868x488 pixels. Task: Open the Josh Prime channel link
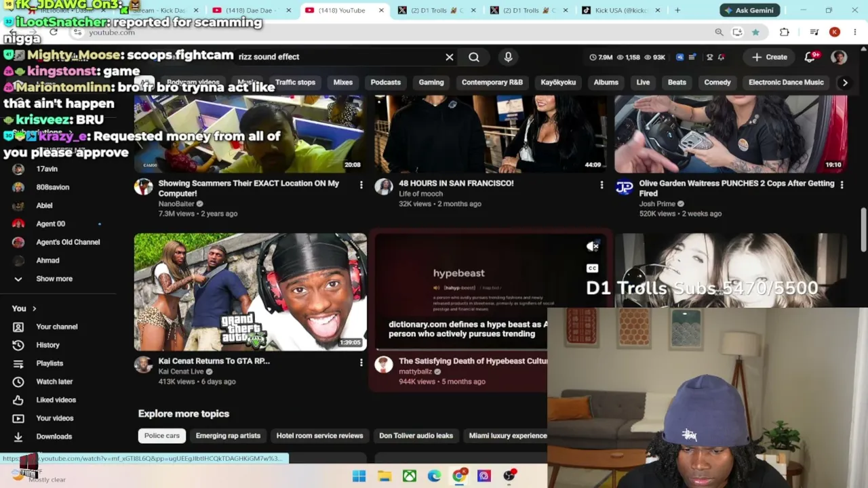(x=657, y=203)
